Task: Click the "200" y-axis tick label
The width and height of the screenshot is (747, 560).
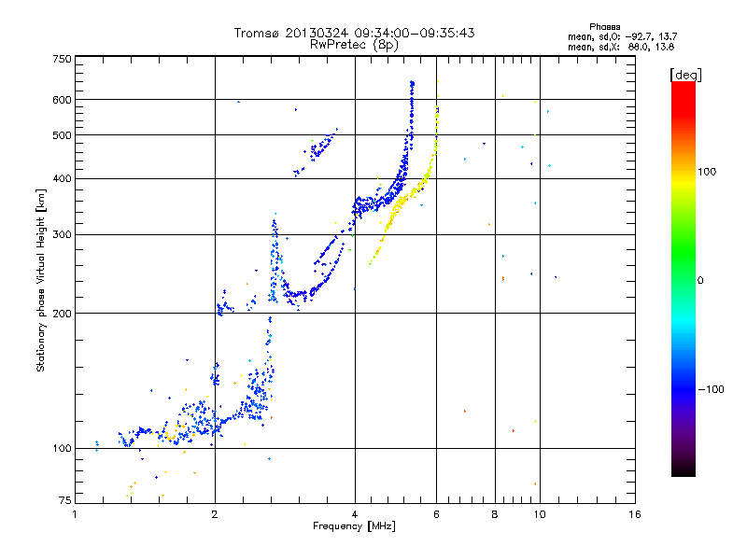Action: coord(62,314)
